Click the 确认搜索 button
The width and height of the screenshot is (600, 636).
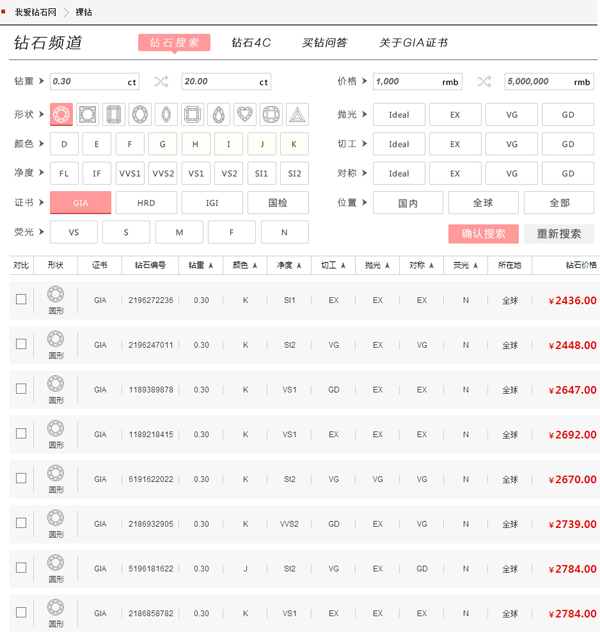483,234
